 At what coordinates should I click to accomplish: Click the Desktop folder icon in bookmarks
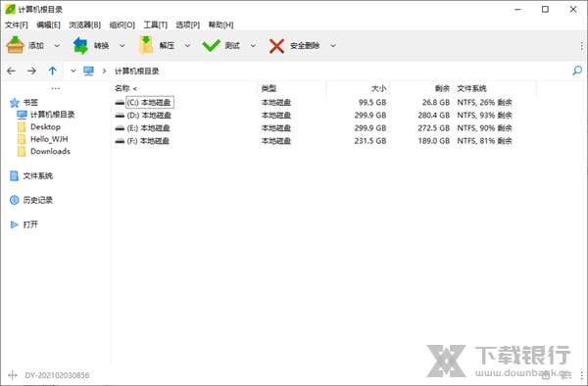[22, 126]
